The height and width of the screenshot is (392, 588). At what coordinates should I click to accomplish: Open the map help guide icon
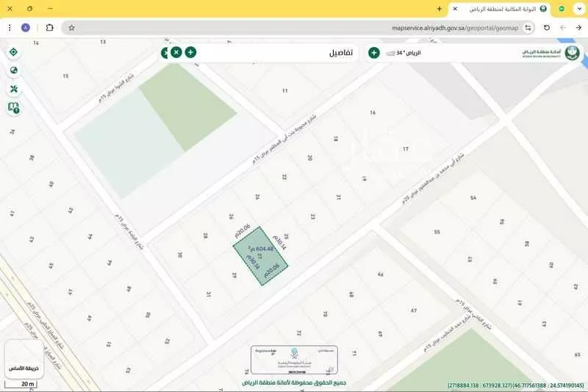coord(13,107)
